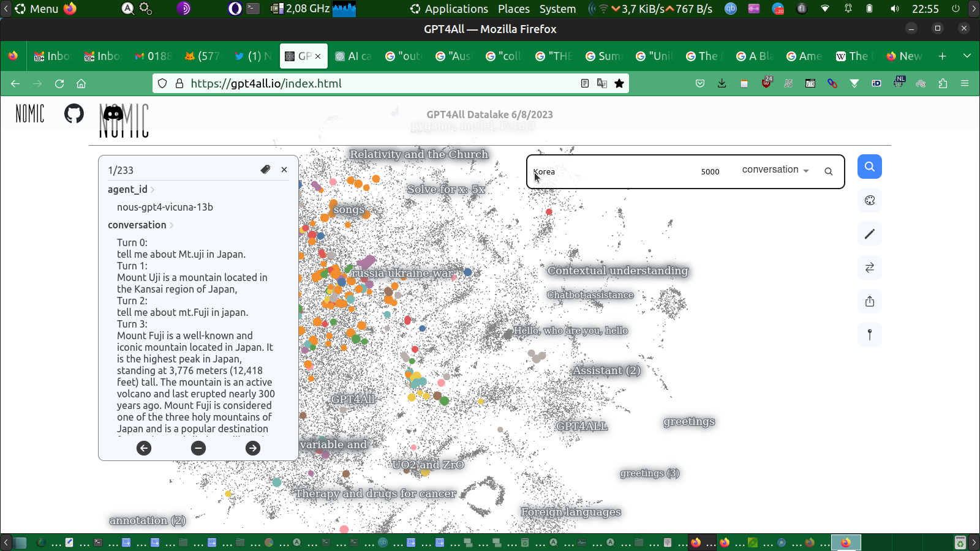Open the color palette tool

pyautogui.click(x=869, y=200)
